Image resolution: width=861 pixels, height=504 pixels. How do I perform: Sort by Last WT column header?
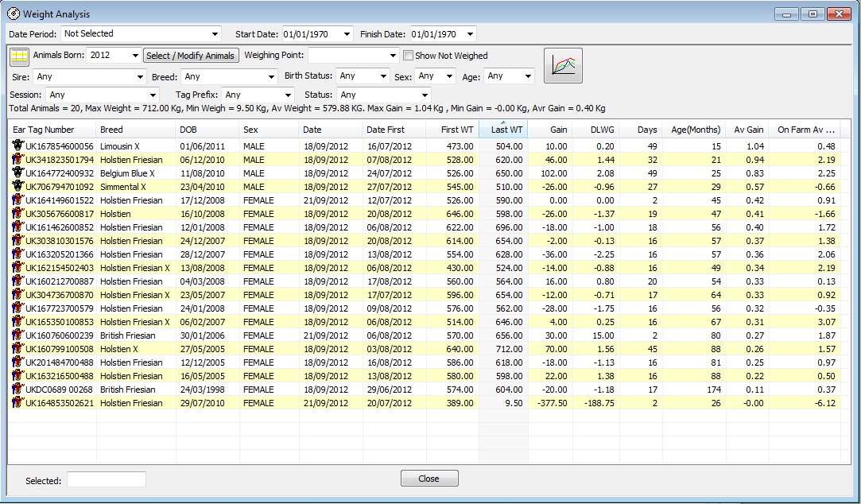click(x=503, y=130)
